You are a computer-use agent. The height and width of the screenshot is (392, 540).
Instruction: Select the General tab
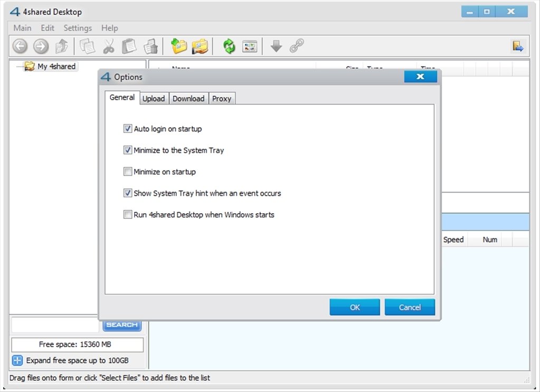(122, 98)
